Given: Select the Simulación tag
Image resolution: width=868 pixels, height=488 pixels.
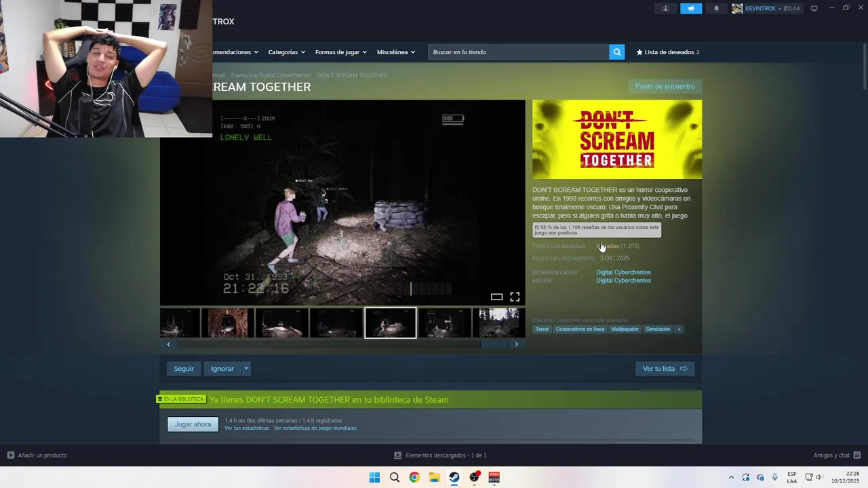Looking at the screenshot, I should coord(658,329).
